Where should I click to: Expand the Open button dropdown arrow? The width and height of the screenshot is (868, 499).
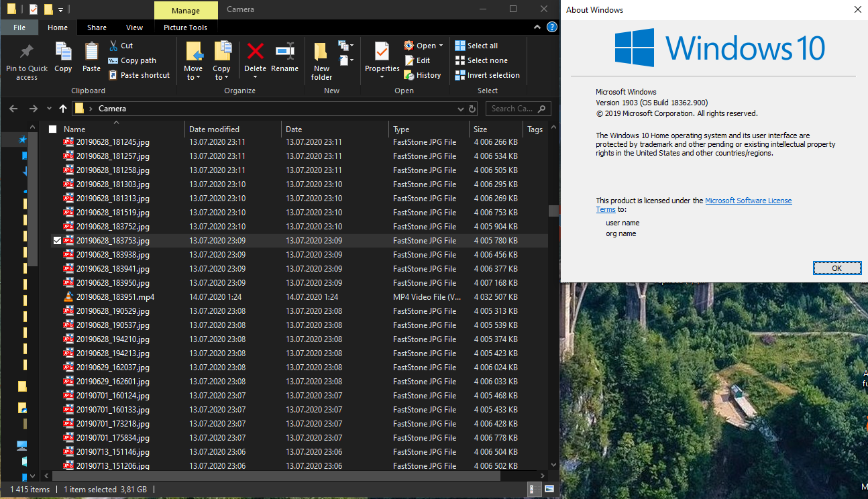pyautogui.click(x=441, y=46)
